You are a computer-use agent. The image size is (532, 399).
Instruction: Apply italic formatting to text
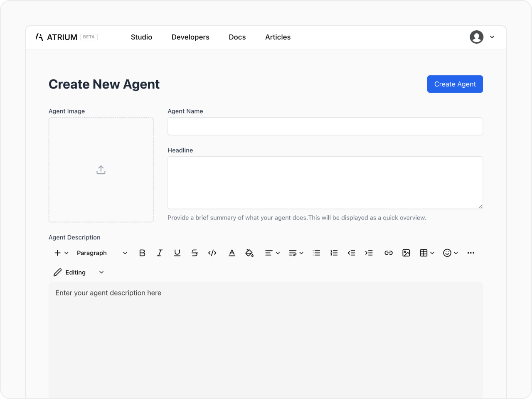(x=160, y=253)
